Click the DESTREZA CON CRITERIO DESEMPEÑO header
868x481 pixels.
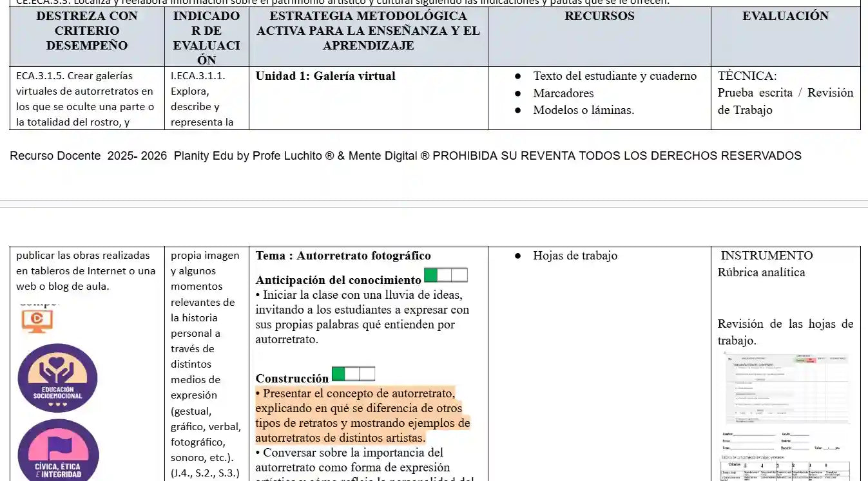87,31
